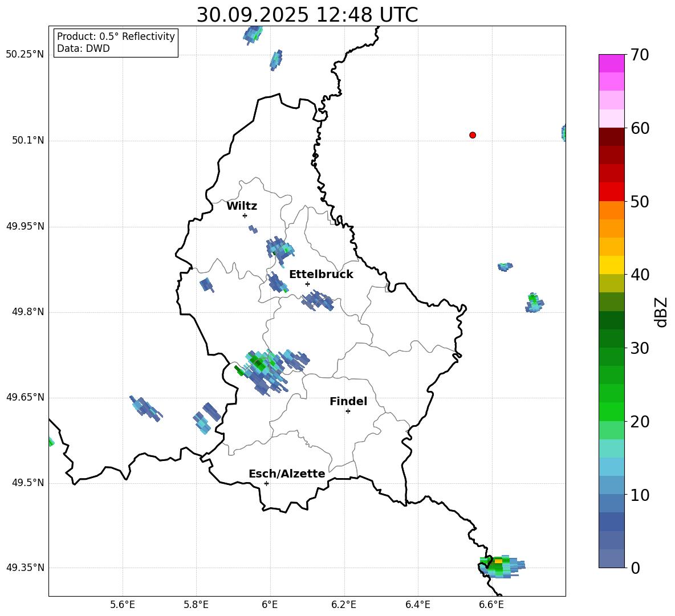The height and width of the screenshot is (616, 675).
Task: Click the colorbar 30 tick label
Action: tap(640, 348)
